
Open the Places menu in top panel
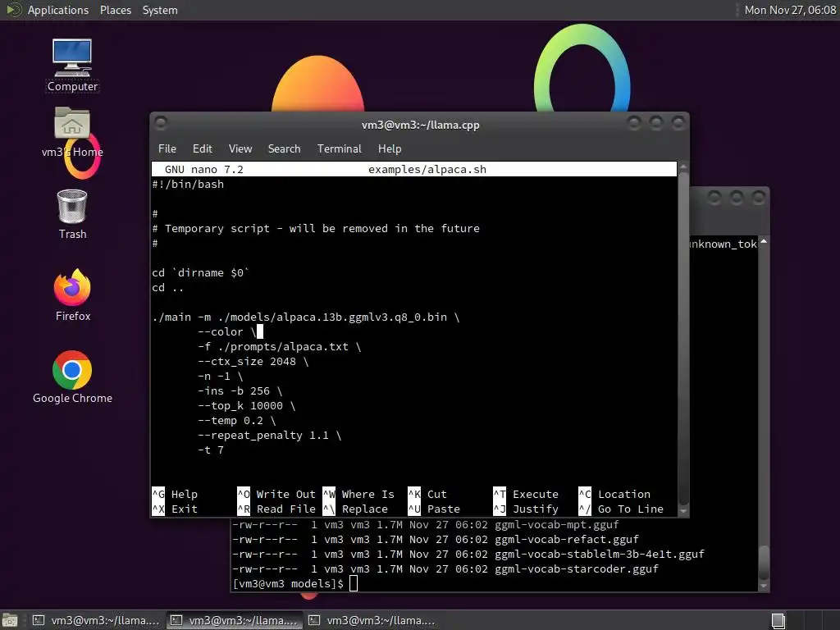coord(116,10)
